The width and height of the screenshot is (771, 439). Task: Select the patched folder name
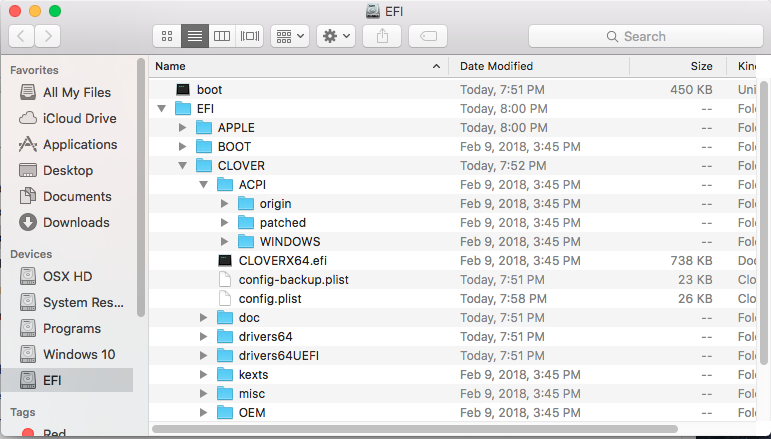click(x=283, y=223)
